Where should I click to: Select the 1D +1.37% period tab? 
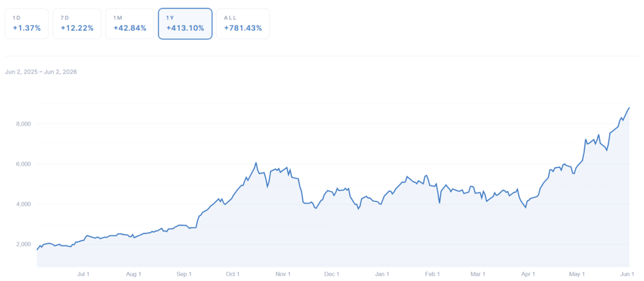27,24
